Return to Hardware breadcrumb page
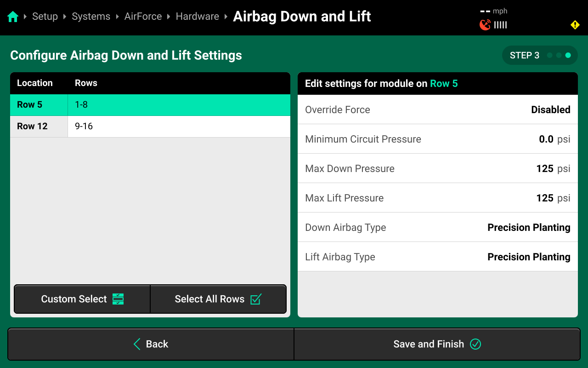588x368 pixels. (x=197, y=17)
